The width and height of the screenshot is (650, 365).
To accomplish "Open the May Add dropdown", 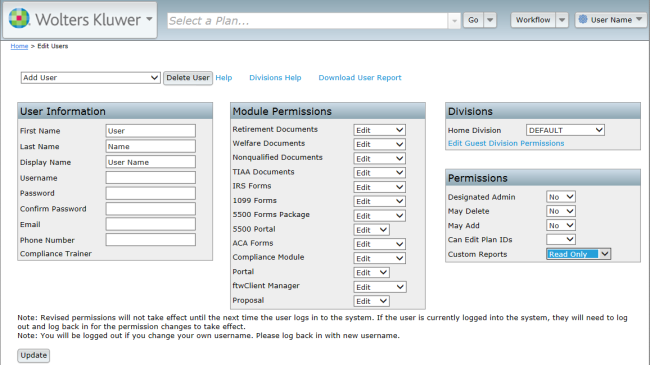I will [x=561, y=225].
